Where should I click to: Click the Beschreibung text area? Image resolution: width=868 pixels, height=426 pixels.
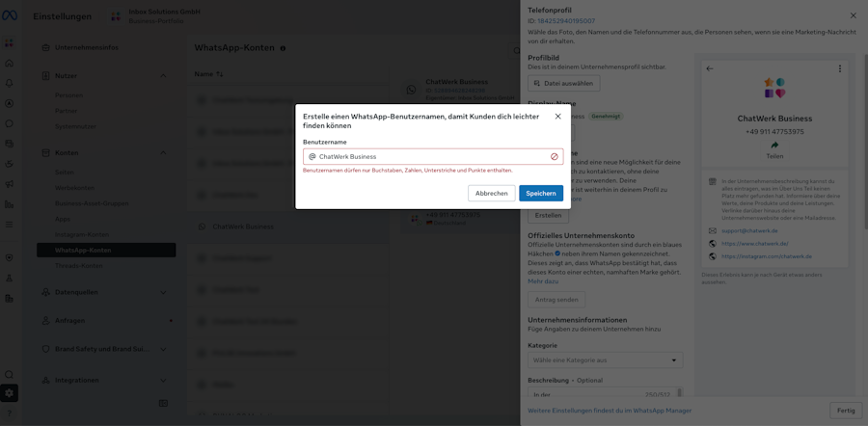pos(606,392)
